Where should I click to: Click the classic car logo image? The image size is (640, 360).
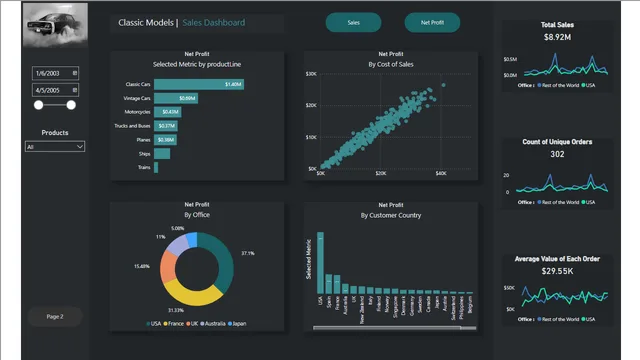click(x=55, y=25)
